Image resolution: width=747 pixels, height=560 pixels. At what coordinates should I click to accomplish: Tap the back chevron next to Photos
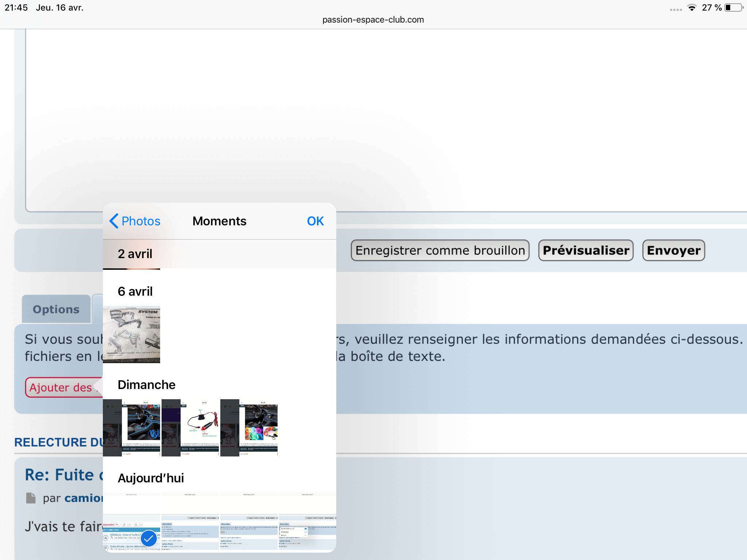(x=114, y=221)
